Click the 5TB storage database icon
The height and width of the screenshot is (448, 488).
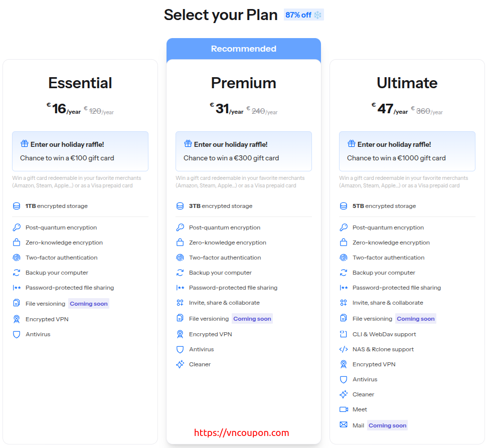[x=344, y=206]
